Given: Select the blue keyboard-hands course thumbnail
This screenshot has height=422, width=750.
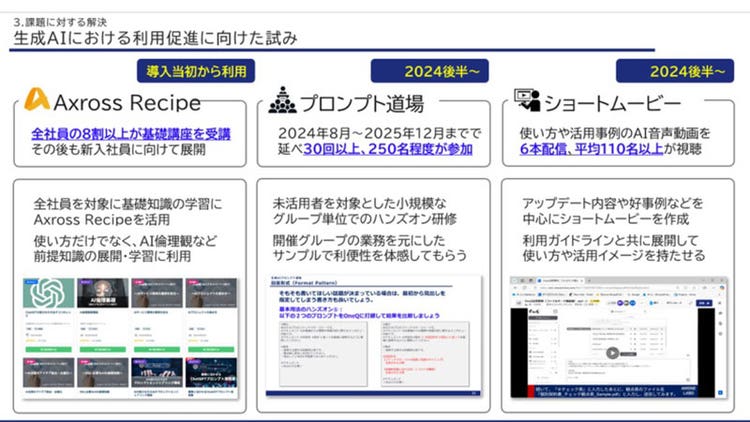Looking at the screenshot, I should click(157, 372).
